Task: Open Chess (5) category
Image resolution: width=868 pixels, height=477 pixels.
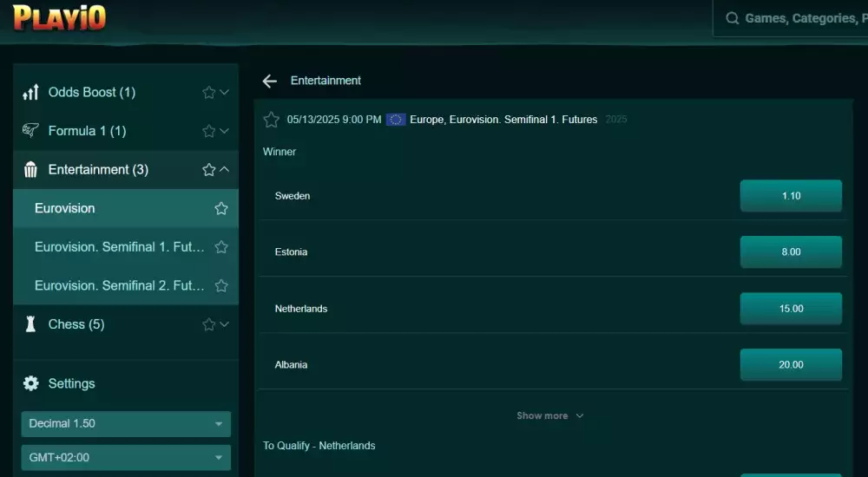Action: click(x=126, y=324)
